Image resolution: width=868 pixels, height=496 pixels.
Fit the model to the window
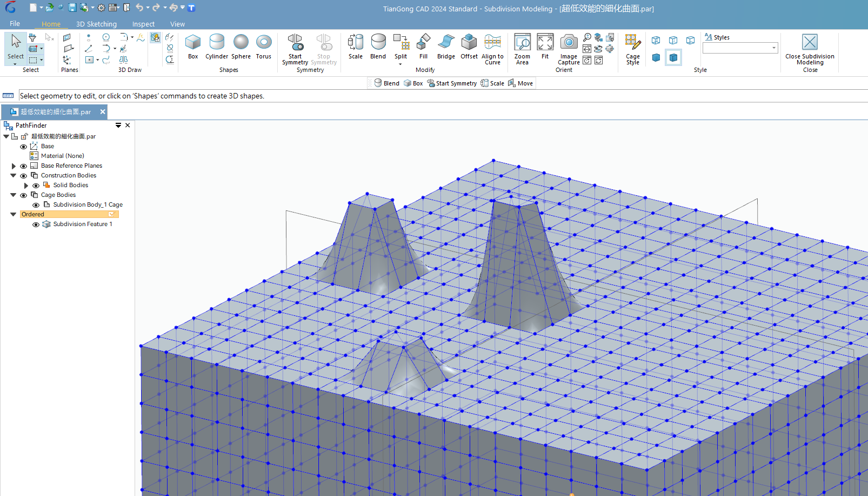click(545, 47)
